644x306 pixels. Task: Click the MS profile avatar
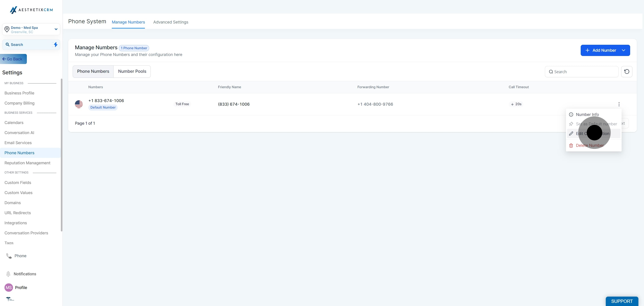(8, 287)
